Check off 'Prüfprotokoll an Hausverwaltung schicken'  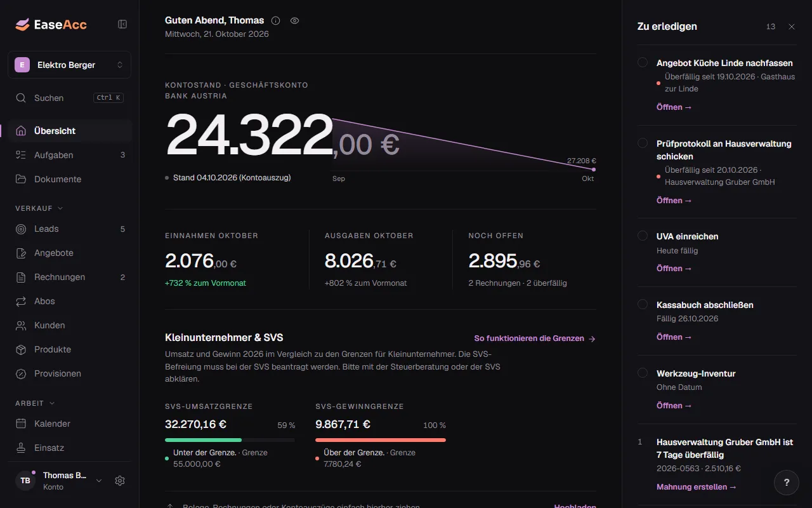point(643,143)
